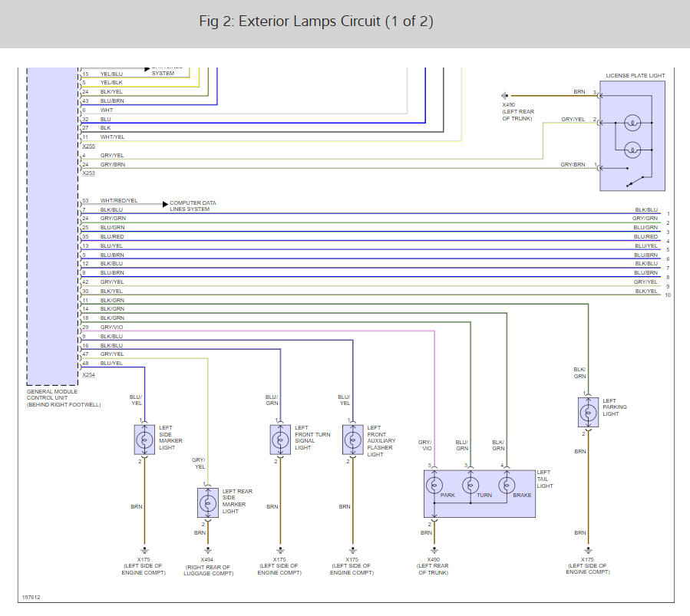
Task: Click the X490 ground symbol near license plate light
Action: (x=506, y=95)
